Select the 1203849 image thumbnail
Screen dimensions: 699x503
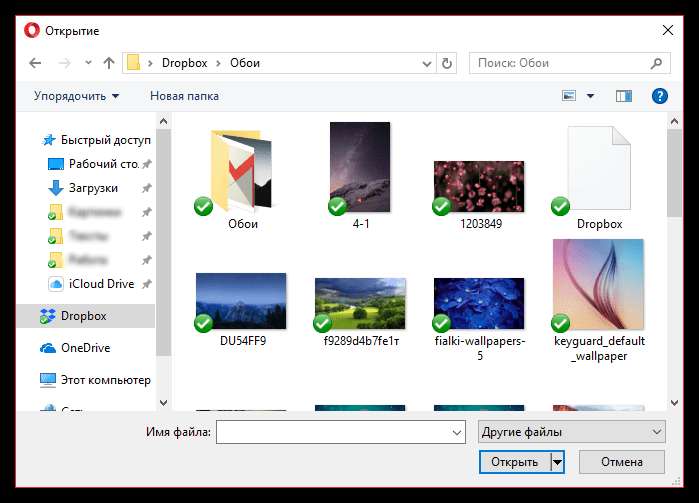[x=479, y=186]
